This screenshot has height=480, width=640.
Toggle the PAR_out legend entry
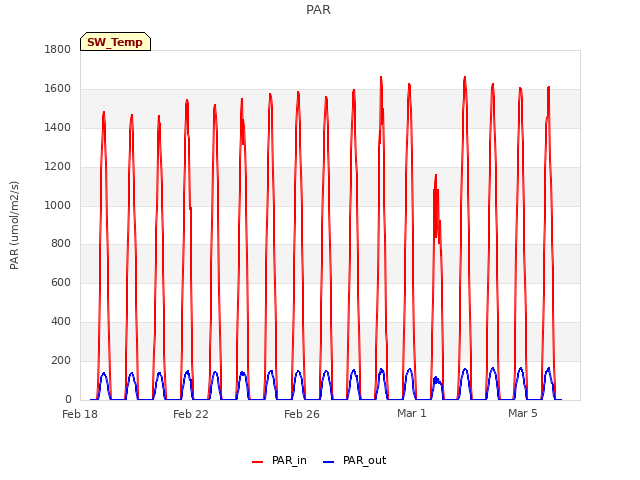pyautogui.click(x=354, y=460)
